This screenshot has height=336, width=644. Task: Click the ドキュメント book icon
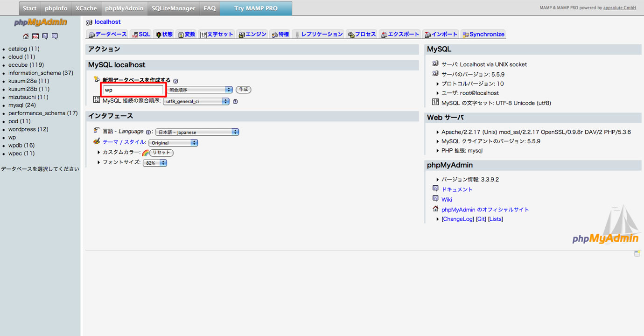(435, 189)
